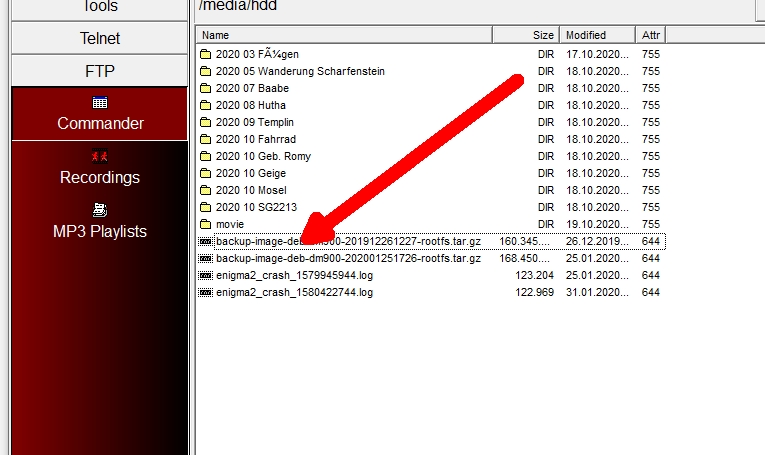The height and width of the screenshot is (455, 765).
Task: Click file icon of enigma2_crash_1580422744.log
Action: coord(205,292)
